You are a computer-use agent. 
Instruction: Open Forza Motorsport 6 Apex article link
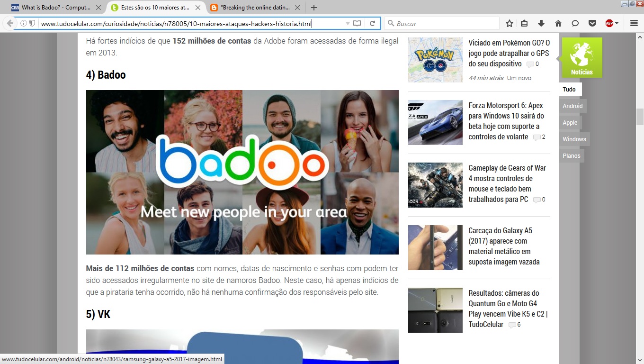(x=506, y=121)
